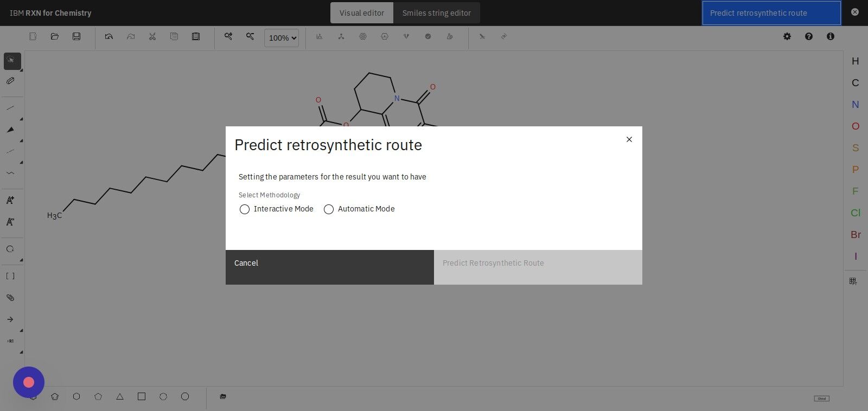Click the Open file folder icon

55,36
